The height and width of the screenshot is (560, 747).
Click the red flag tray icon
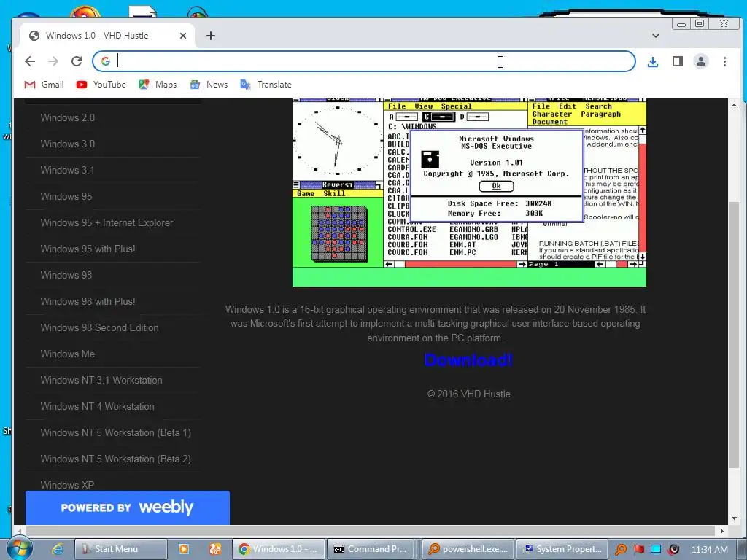tap(639, 549)
